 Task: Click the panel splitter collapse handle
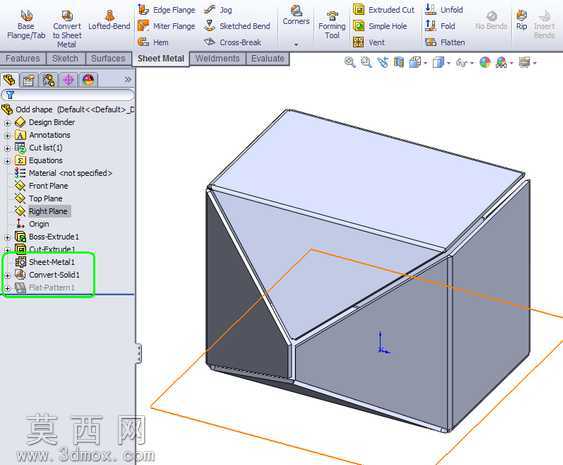[139, 353]
